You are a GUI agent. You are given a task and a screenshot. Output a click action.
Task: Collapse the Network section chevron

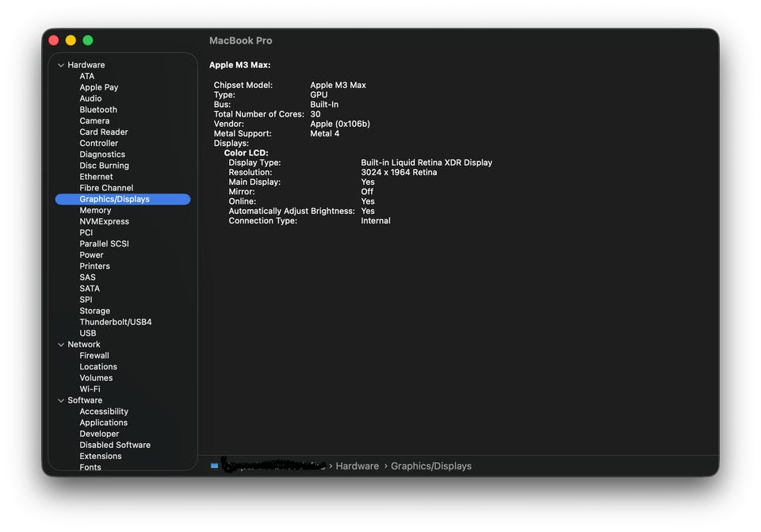(x=61, y=345)
